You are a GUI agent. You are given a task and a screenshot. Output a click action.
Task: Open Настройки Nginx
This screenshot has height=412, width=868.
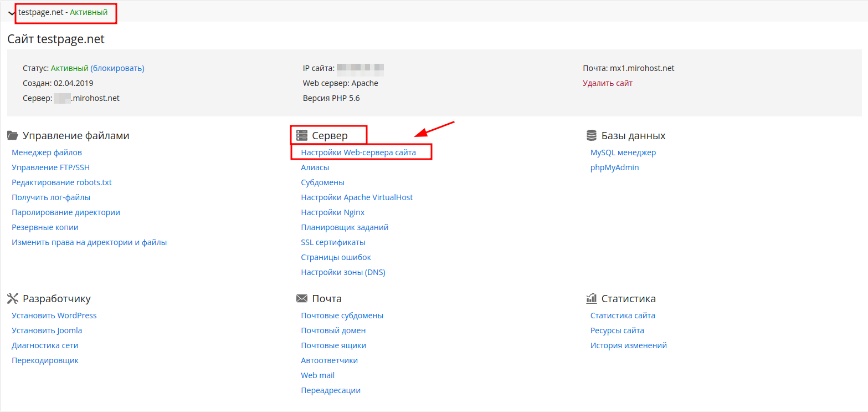(x=333, y=212)
